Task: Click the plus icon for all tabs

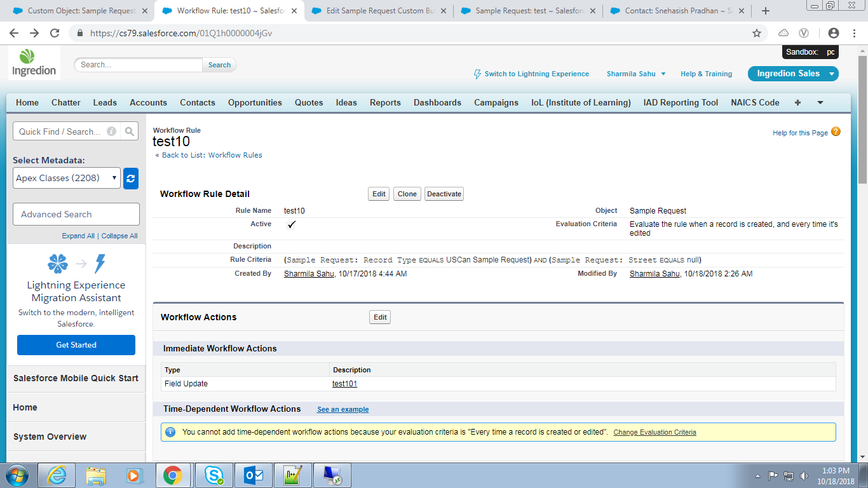Action: [797, 102]
